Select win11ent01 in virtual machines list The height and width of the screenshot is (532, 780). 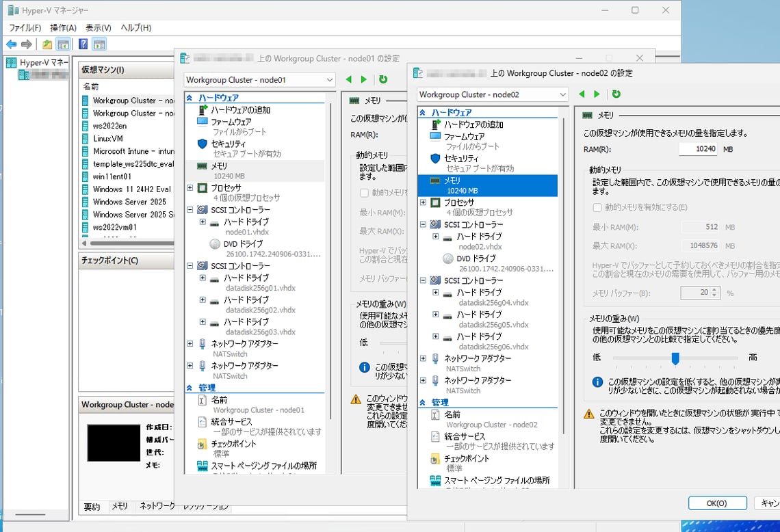(x=112, y=176)
